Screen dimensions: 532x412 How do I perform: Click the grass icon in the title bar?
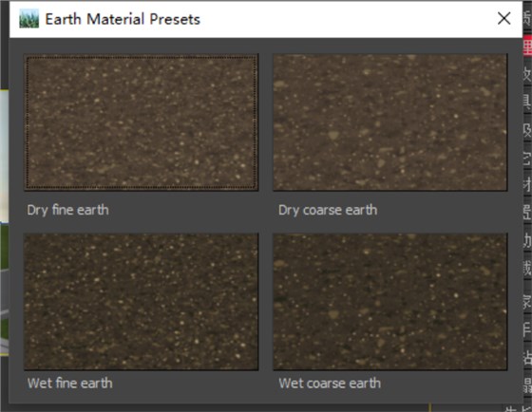tap(29, 19)
